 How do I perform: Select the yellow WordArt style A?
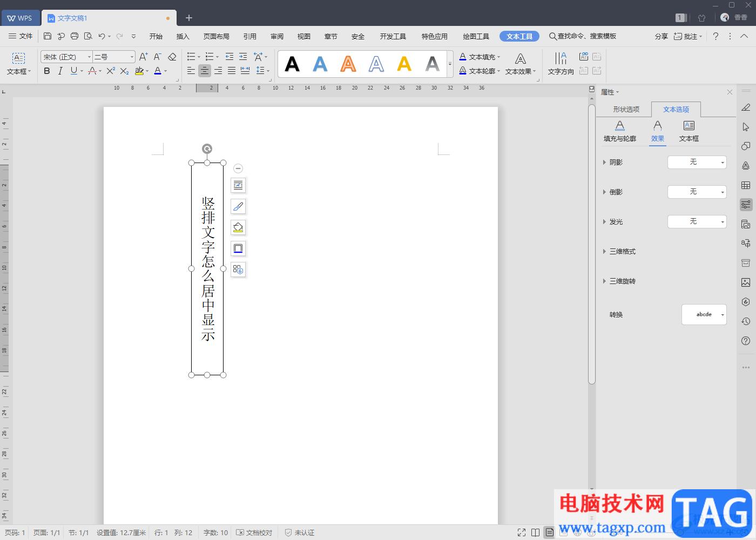click(x=404, y=64)
